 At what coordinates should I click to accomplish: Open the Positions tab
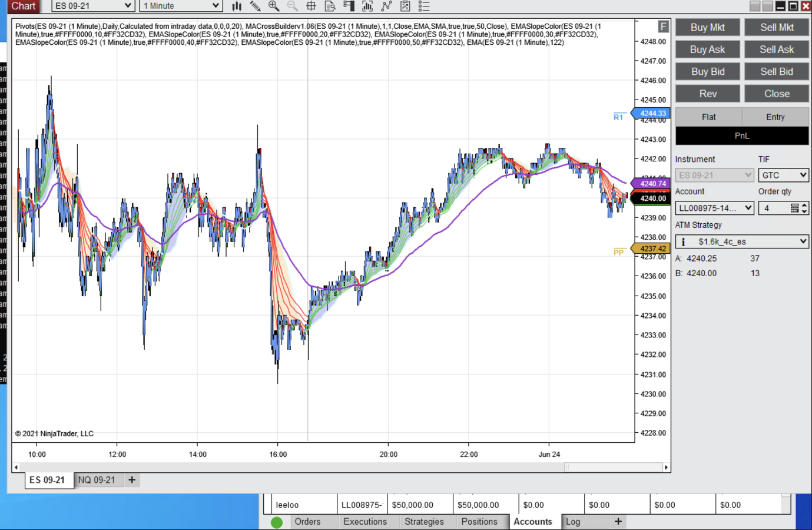click(479, 522)
